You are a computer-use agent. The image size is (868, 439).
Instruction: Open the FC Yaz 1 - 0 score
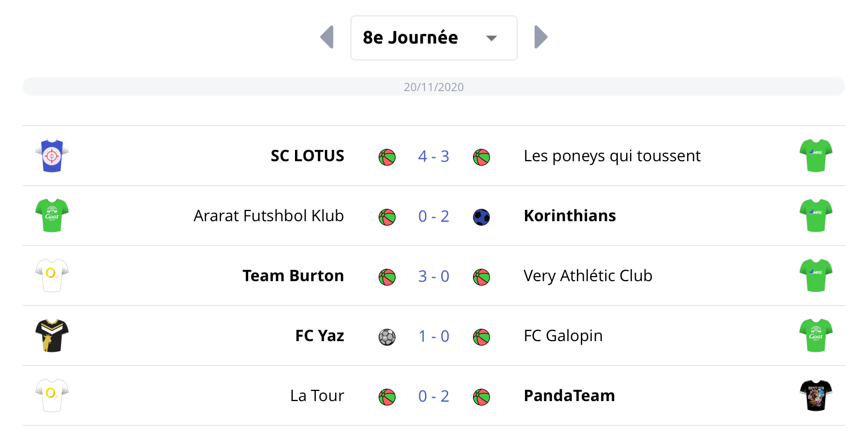click(433, 336)
